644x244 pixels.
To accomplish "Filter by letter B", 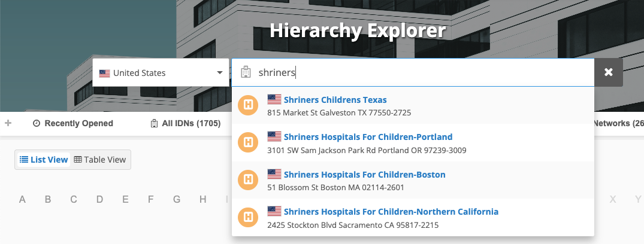I will coord(48,200).
